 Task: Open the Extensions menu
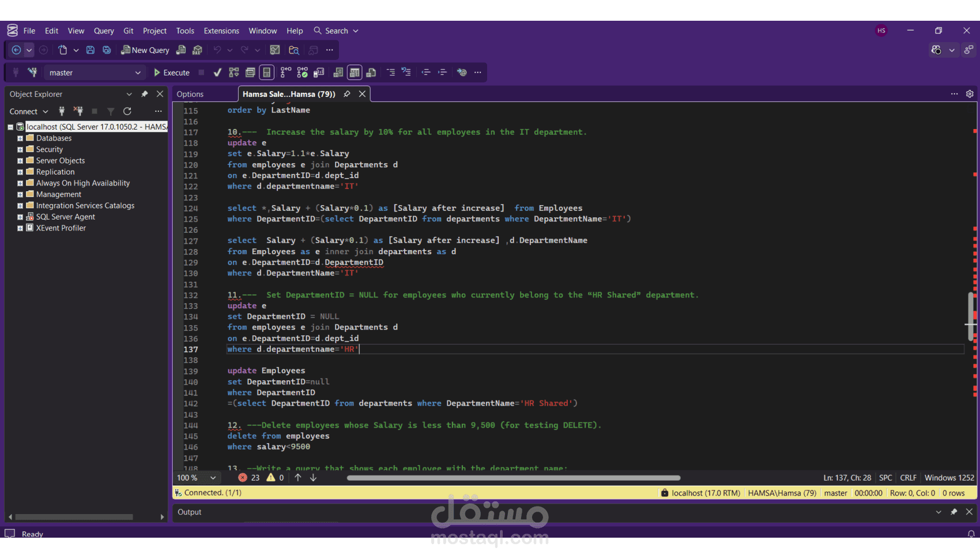pyautogui.click(x=221, y=31)
